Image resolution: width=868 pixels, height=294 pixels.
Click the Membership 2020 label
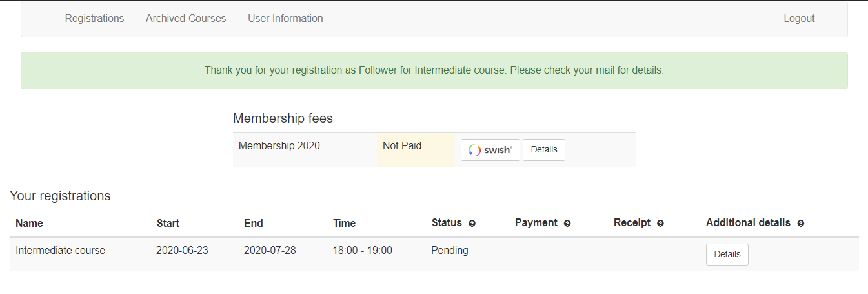coord(279,146)
